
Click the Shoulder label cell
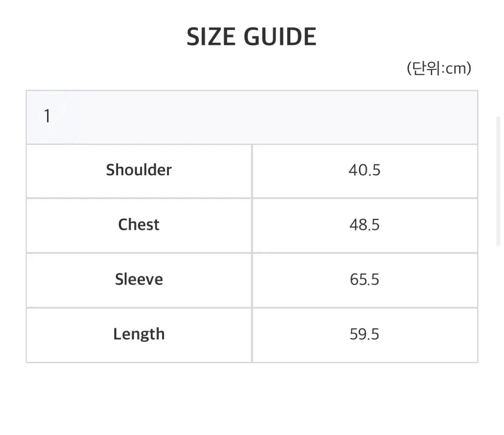139,170
